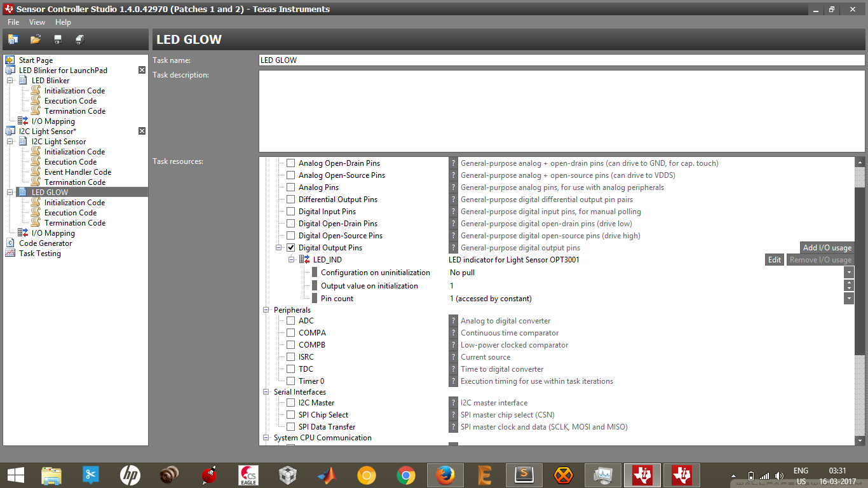Check the ADC peripheral checkbox
Viewport: 868px width, 488px height.
290,320
